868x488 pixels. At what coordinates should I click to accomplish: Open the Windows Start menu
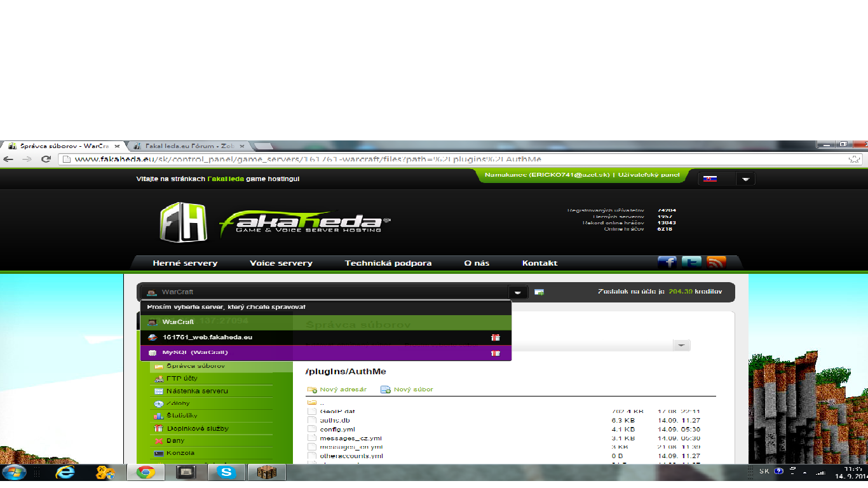(x=14, y=472)
